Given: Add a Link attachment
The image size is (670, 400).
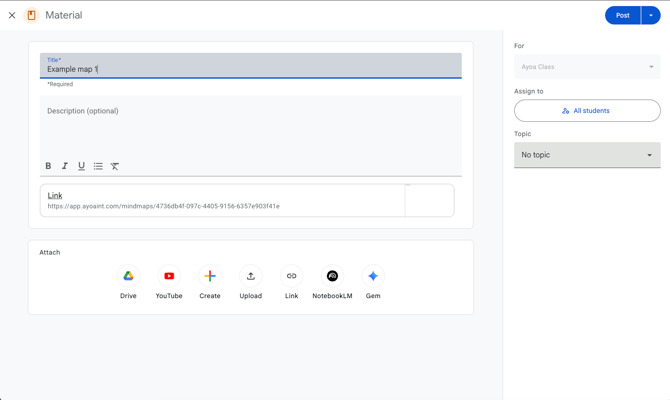Looking at the screenshot, I should pyautogui.click(x=291, y=276).
